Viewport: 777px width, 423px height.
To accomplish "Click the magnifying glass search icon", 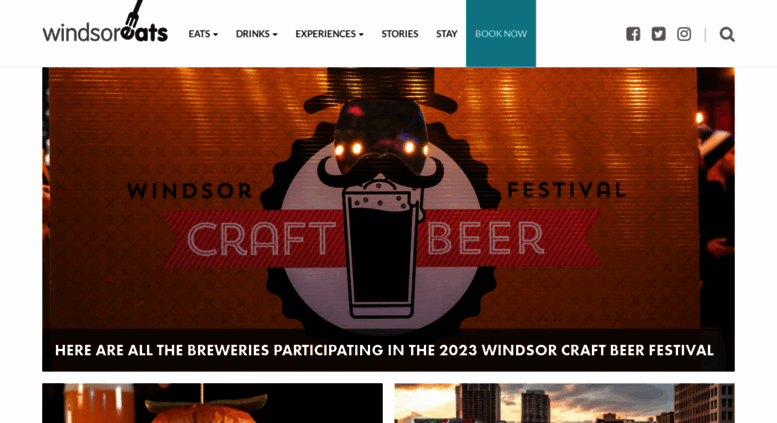I will click(x=727, y=34).
